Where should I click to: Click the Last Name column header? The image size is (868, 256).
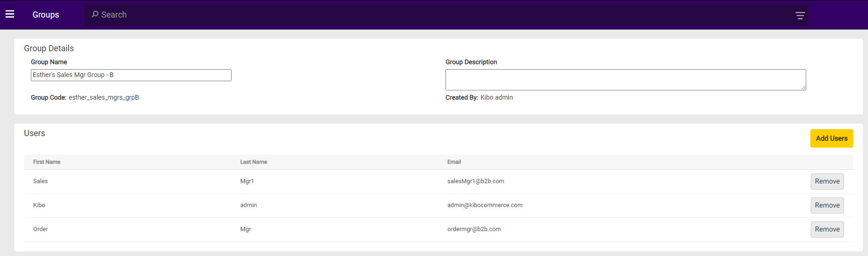pyautogui.click(x=254, y=162)
